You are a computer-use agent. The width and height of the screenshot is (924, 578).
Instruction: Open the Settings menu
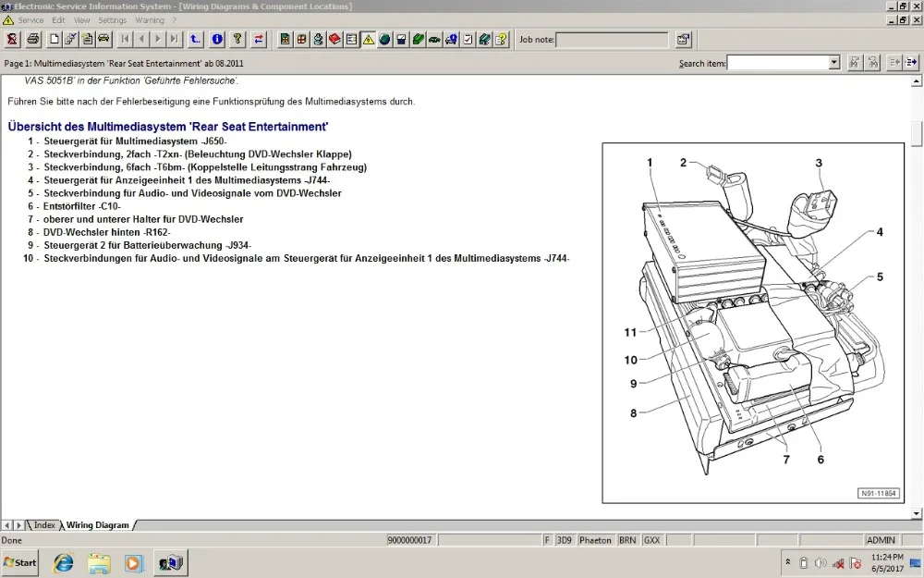[x=112, y=20]
